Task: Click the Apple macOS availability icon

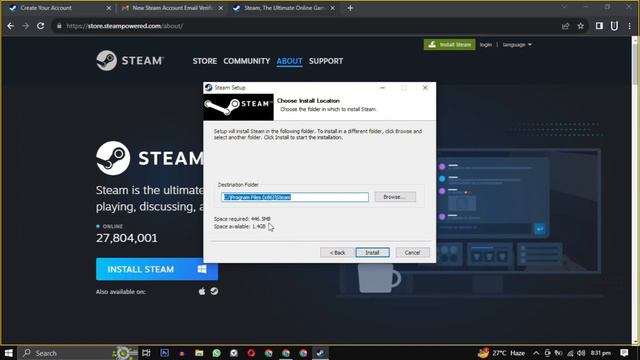Action: 202,291
